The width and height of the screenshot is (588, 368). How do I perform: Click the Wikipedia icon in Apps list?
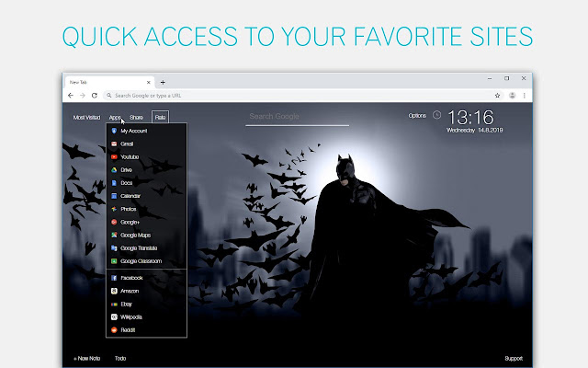click(114, 316)
